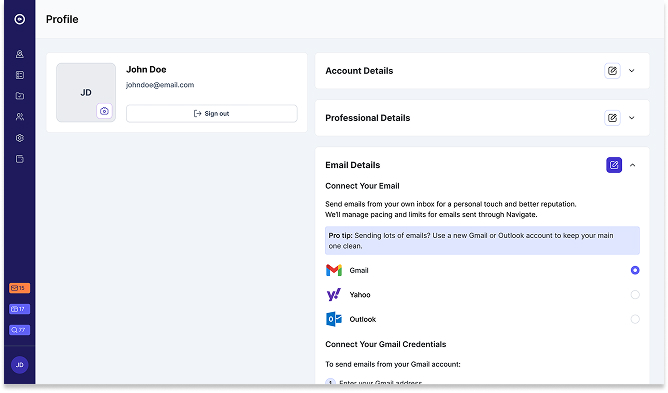Viewport: 668px width, 393px height.
Task: Click the Email Details edit icon
Action: tap(614, 165)
